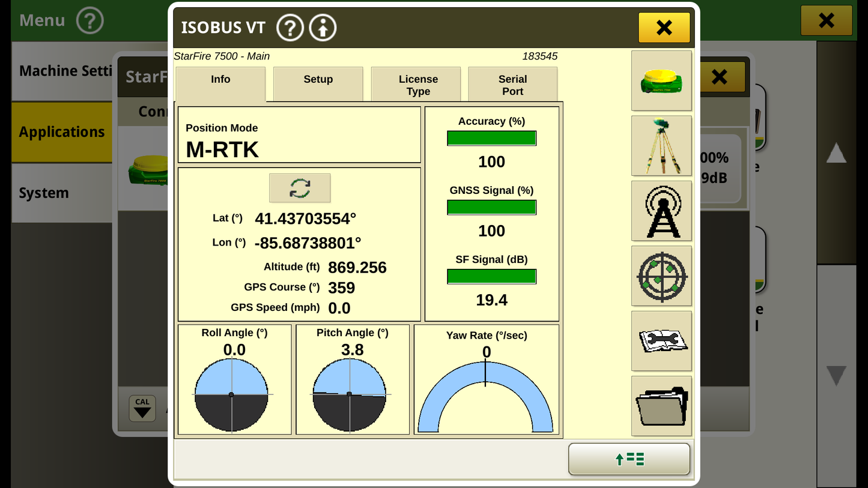The image size is (868, 488).
Task: Click the GPS Course value 359
Action: tap(341, 288)
